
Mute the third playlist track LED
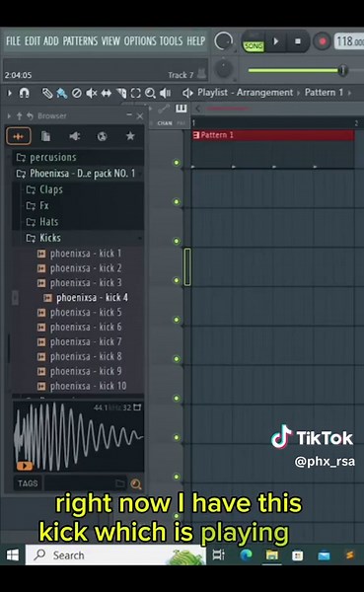click(x=177, y=241)
